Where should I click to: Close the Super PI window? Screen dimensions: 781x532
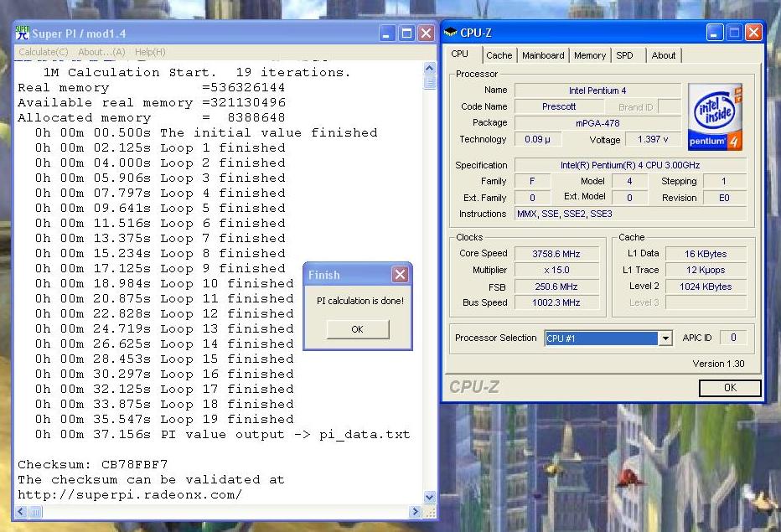point(426,34)
